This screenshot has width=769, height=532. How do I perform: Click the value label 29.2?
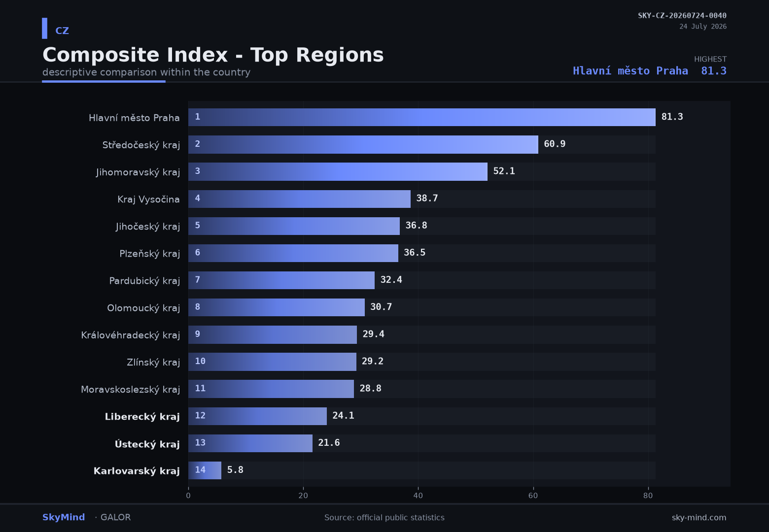(372, 361)
